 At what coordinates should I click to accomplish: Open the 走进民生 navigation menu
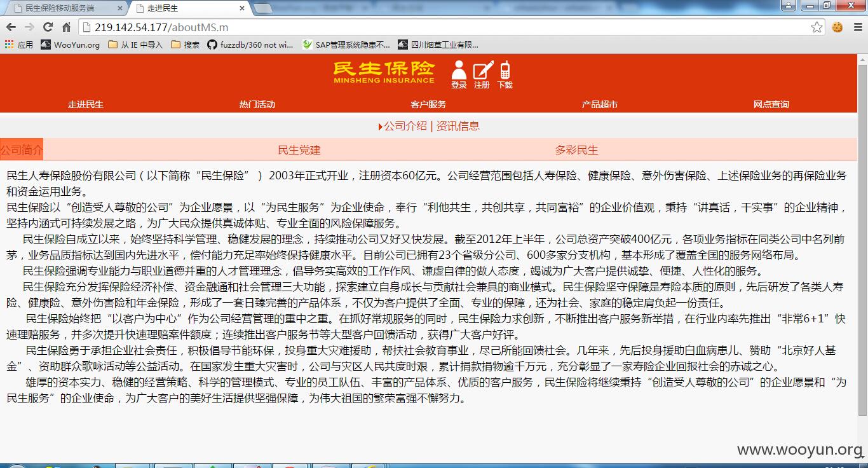[x=86, y=104]
